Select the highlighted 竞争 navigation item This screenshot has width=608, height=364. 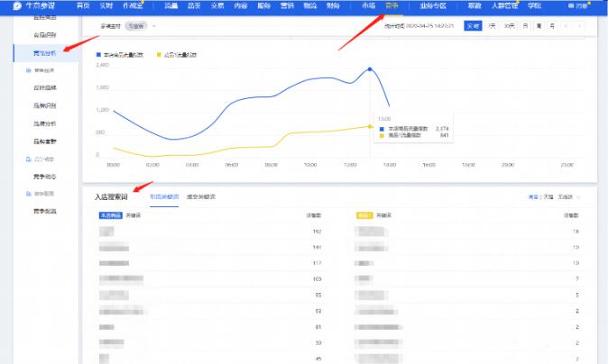[x=392, y=5]
